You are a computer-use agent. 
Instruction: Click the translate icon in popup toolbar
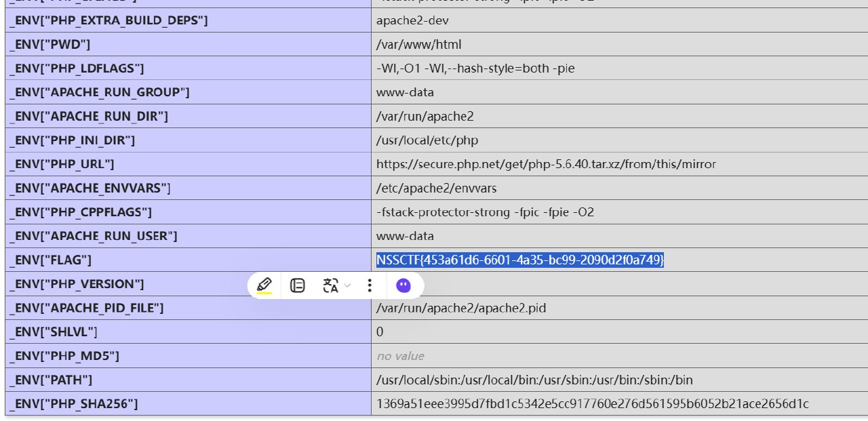(331, 285)
